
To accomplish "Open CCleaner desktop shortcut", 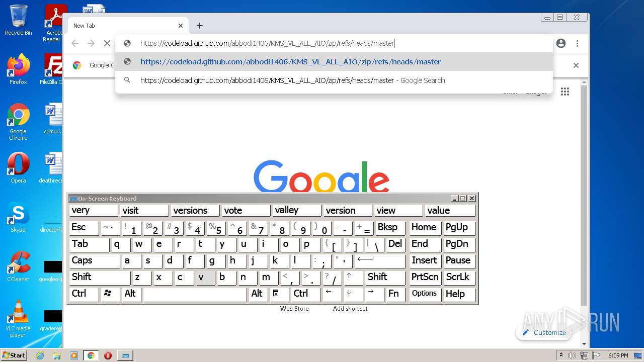I will [18, 266].
